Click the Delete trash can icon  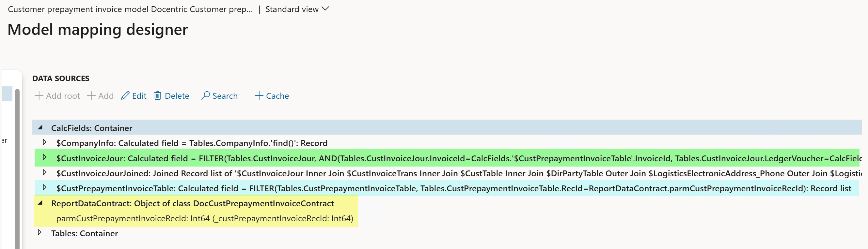click(x=157, y=96)
